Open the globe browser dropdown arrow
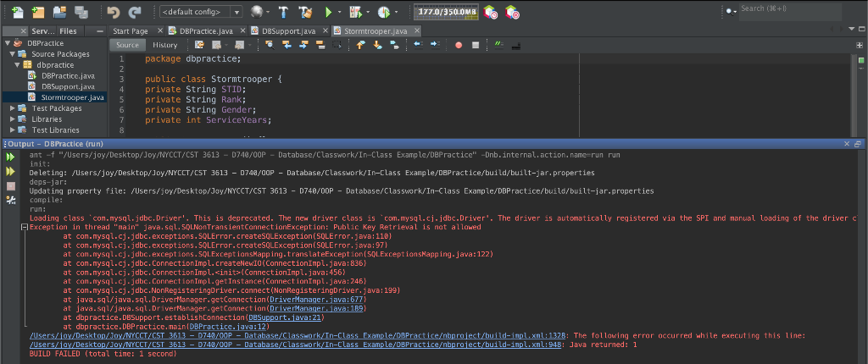 pyautogui.click(x=268, y=12)
